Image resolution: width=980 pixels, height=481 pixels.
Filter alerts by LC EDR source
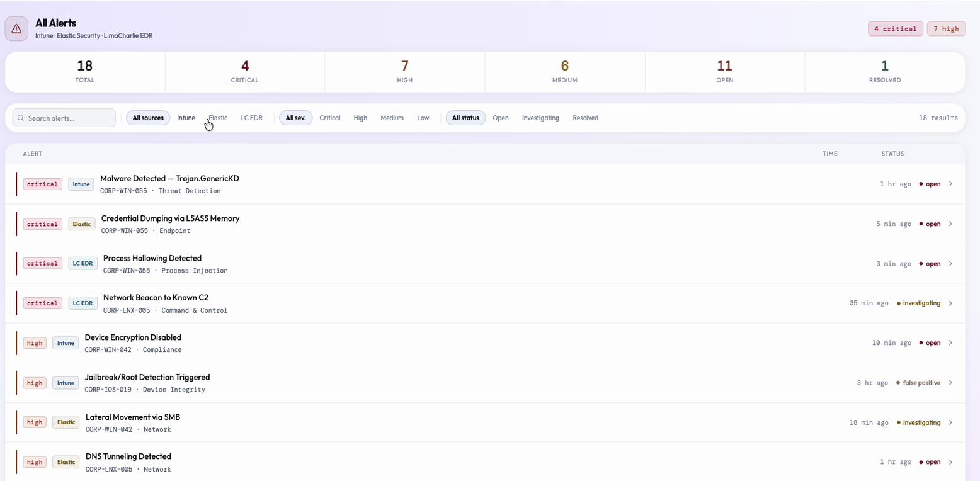(252, 118)
